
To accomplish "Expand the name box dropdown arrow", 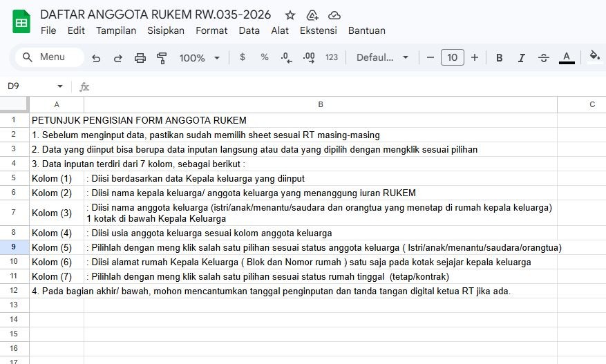I will click(x=60, y=86).
